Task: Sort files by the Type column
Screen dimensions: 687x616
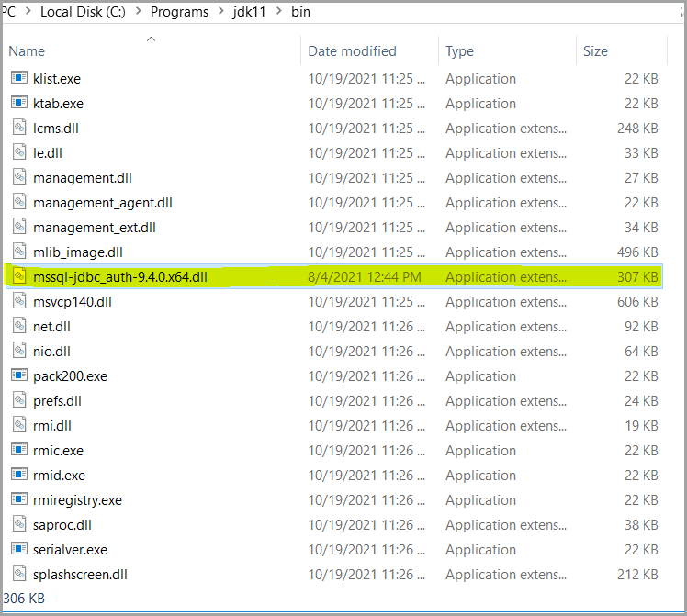Action: [x=459, y=51]
